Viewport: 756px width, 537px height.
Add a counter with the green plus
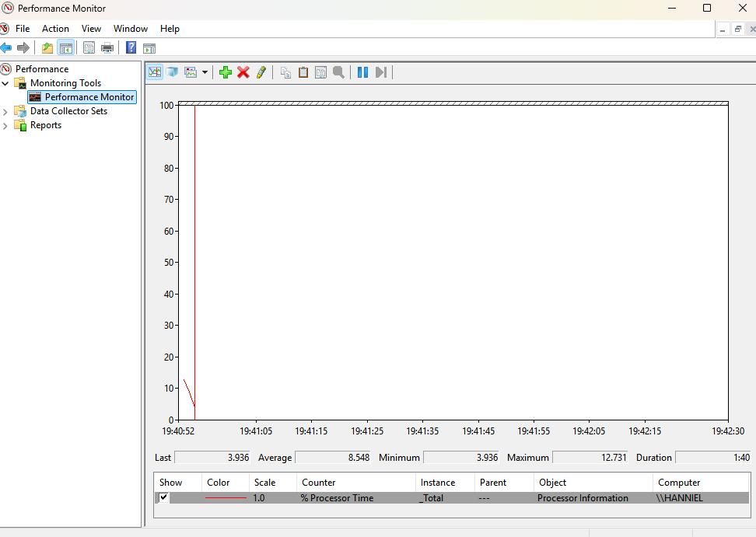point(225,72)
